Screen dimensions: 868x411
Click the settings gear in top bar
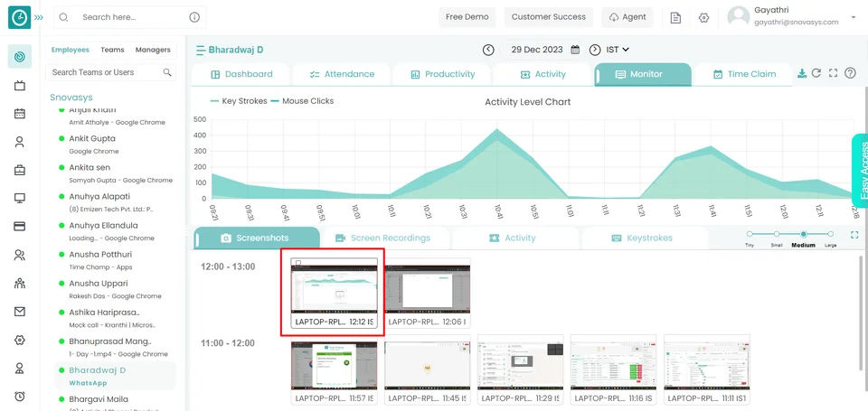704,17
